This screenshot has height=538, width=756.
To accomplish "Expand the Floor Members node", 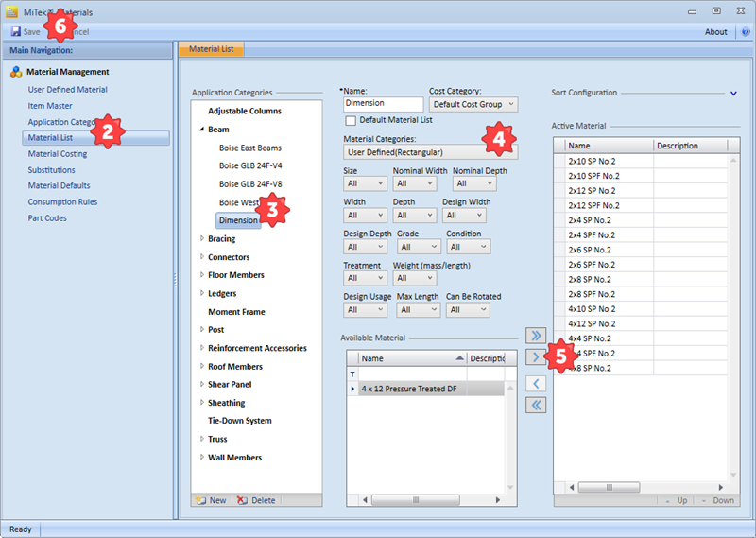I will click(202, 274).
